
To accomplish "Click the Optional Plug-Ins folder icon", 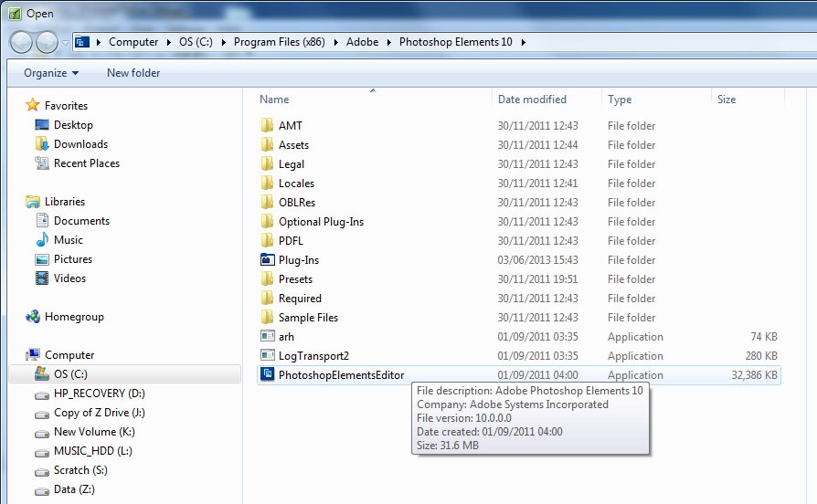I will click(267, 221).
